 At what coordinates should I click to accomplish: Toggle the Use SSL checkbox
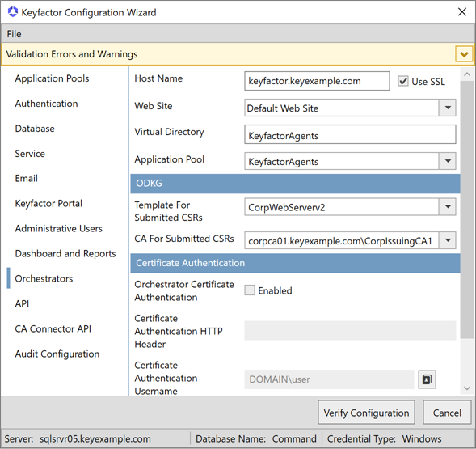[403, 81]
